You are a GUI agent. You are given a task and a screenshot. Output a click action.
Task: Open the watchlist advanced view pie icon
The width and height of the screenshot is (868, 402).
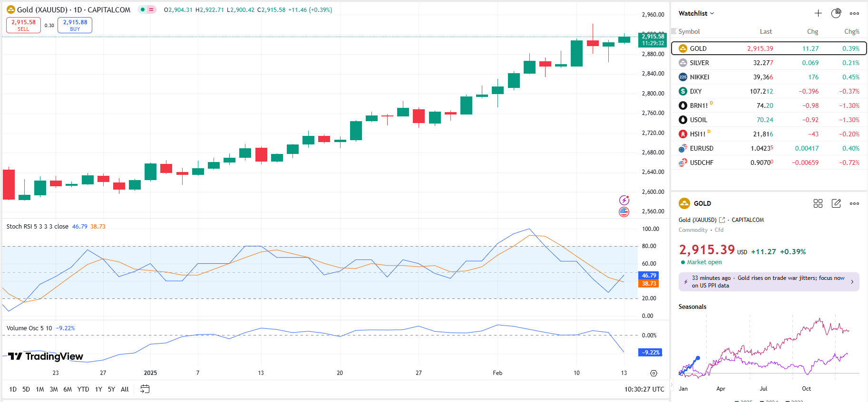point(836,13)
